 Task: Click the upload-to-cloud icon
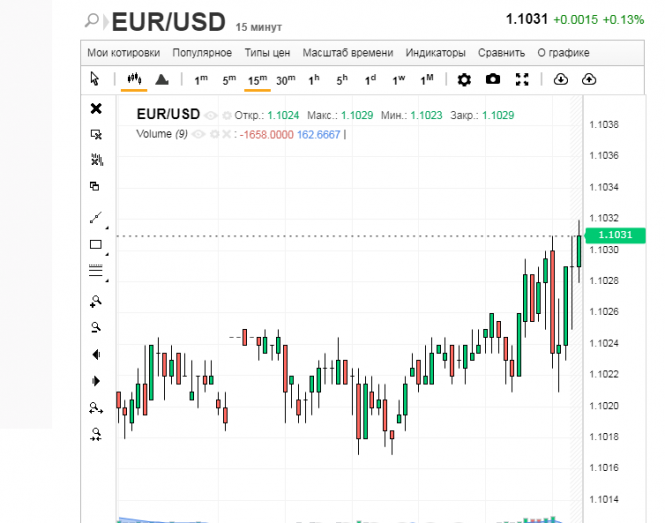tap(589, 79)
